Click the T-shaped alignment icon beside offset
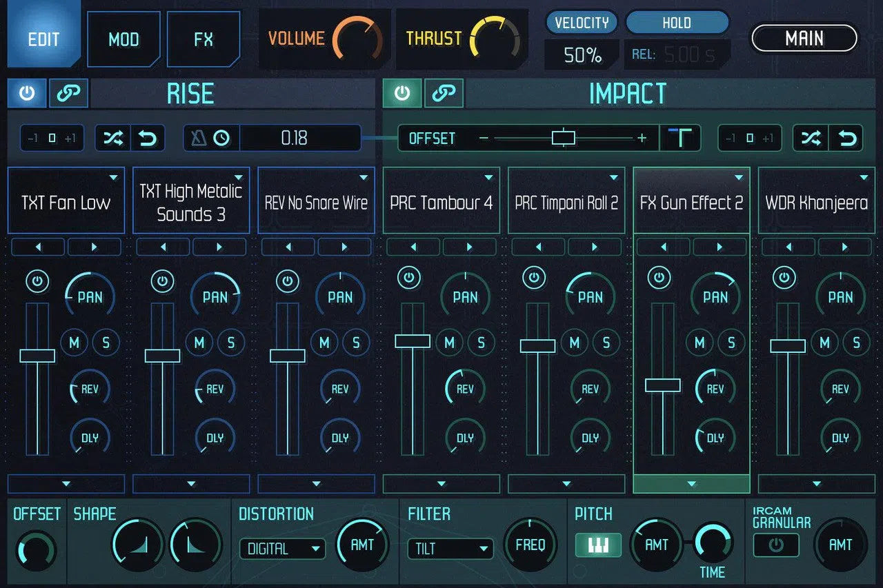This screenshot has width=883, height=588. 680,139
